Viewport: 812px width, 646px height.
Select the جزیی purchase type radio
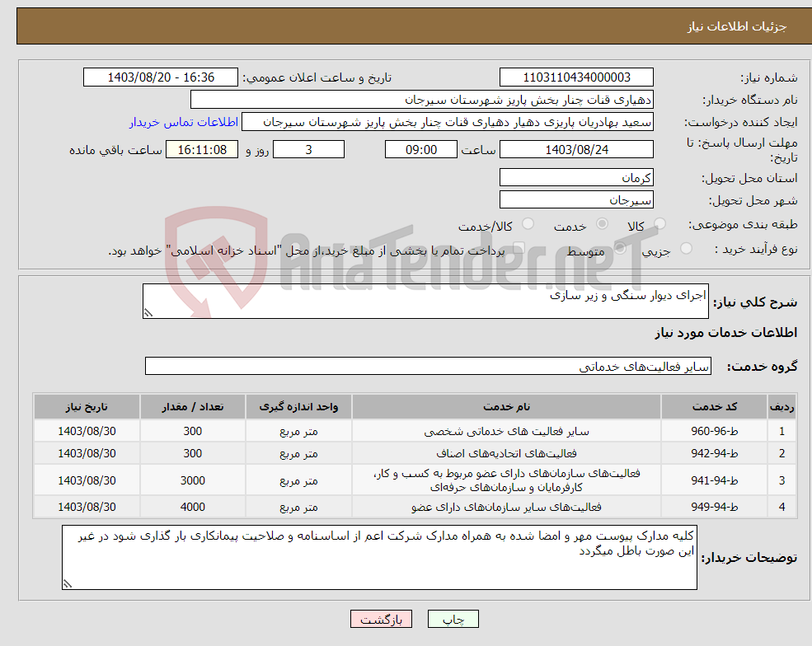[686, 249]
